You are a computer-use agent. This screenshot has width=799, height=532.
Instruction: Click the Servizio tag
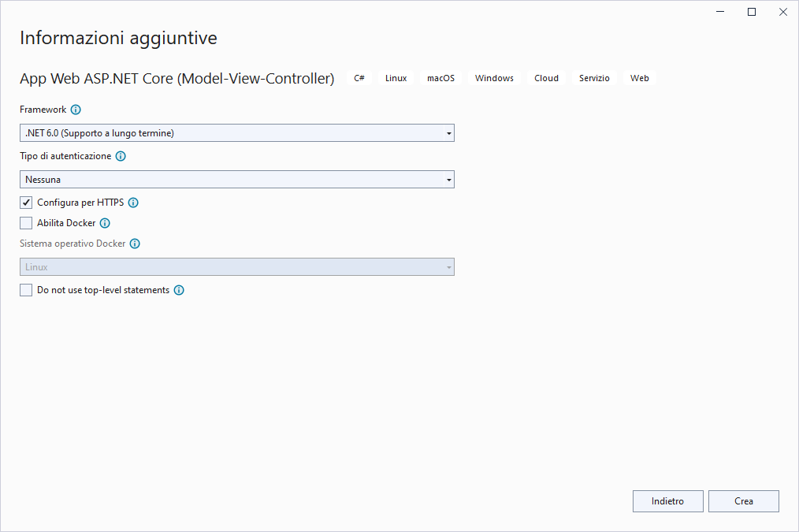coord(594,78)
